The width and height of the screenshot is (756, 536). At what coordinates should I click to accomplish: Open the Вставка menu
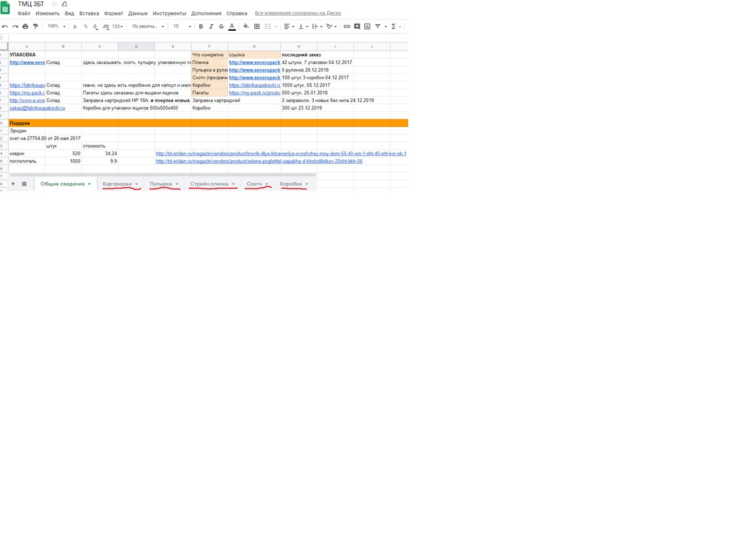click(89, 13)
